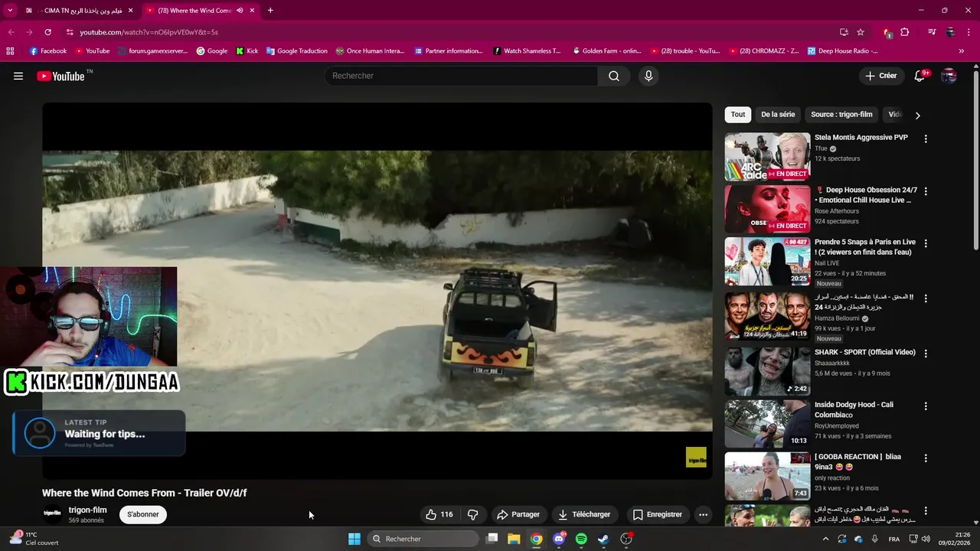980x551 pixels.
Task: Open OBS Studio from the taskbar
Action: (626, 539)
